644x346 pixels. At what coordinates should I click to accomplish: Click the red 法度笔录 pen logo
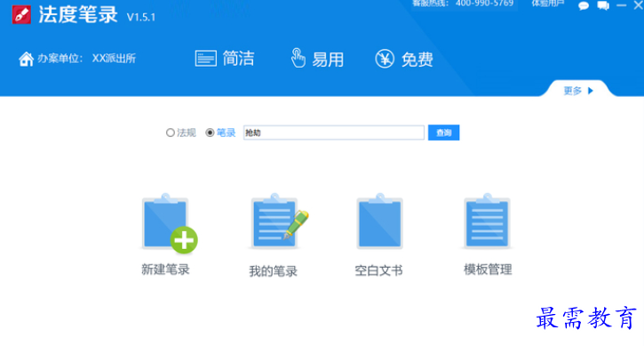click(x=21, y=15)
